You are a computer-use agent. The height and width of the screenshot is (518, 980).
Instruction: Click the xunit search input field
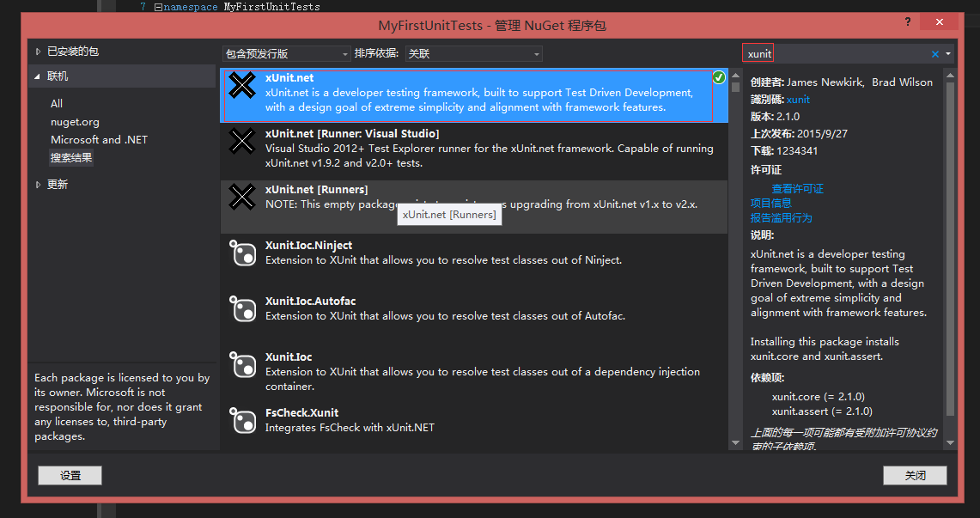coord(837,54)
